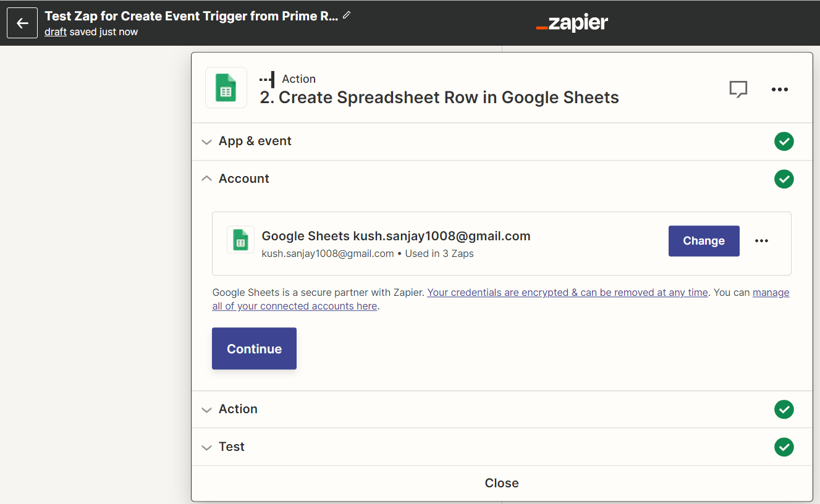The image size is (820, 504).
Task: Open the step's three-dot options menu
Action: pyautogui.click(x=779, y=90)
